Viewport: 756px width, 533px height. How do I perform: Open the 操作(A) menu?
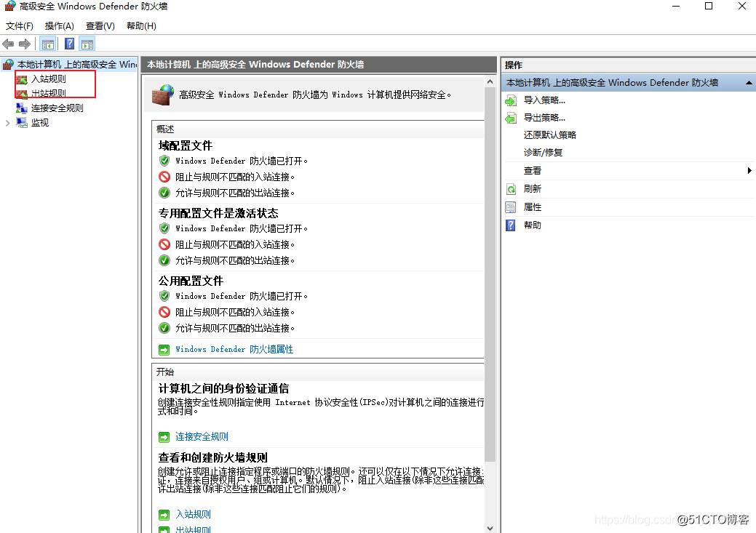click(60, 26)
